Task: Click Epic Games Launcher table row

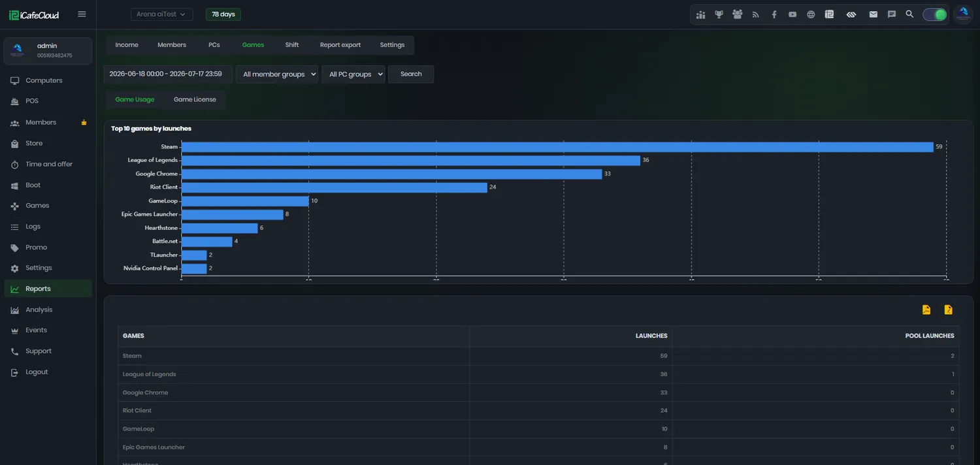Action: [538, 447]
